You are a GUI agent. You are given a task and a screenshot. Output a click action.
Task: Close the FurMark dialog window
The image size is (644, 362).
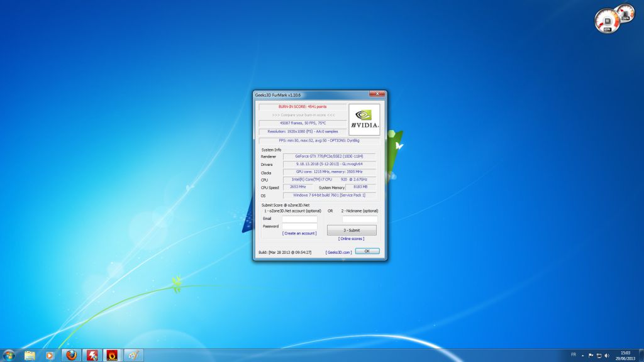pos(377,94)
